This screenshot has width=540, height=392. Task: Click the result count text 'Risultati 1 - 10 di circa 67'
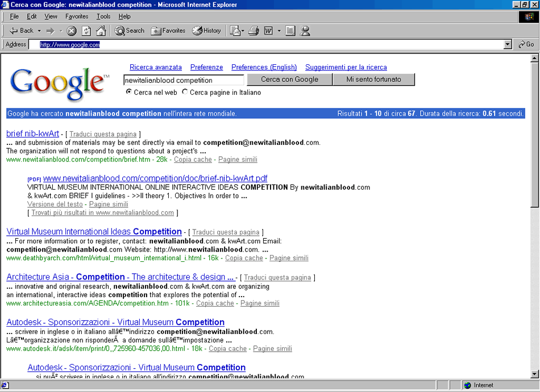(376, 114)
